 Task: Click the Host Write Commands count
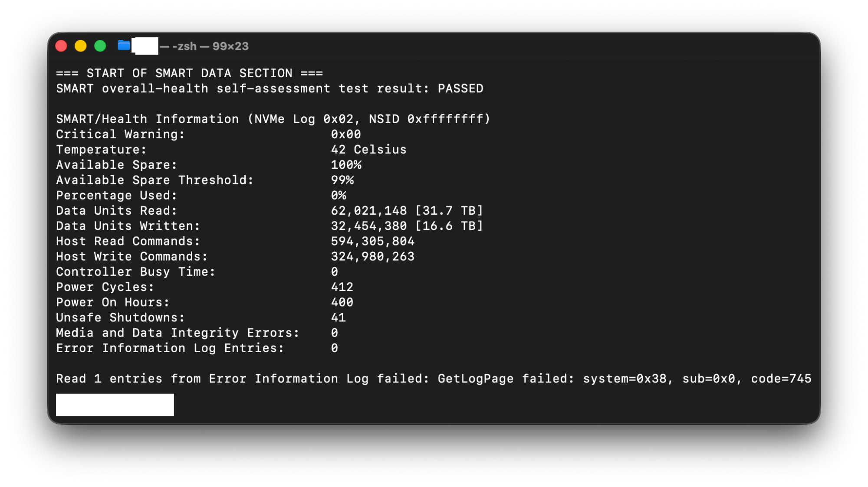372,256
